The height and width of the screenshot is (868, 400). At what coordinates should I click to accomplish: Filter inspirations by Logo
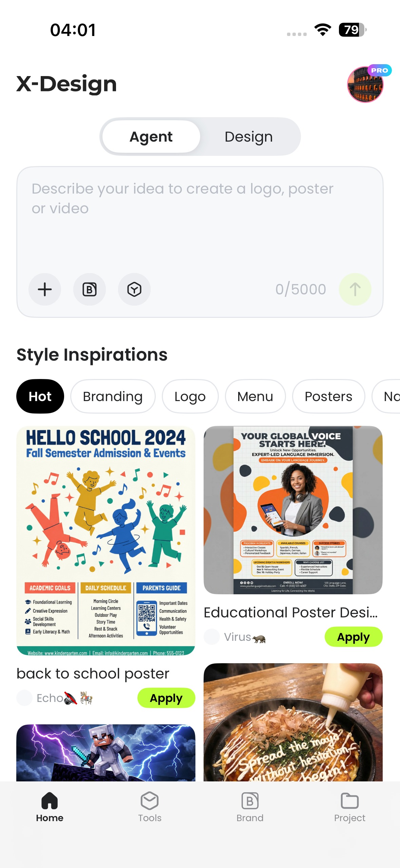pos(190,396)
